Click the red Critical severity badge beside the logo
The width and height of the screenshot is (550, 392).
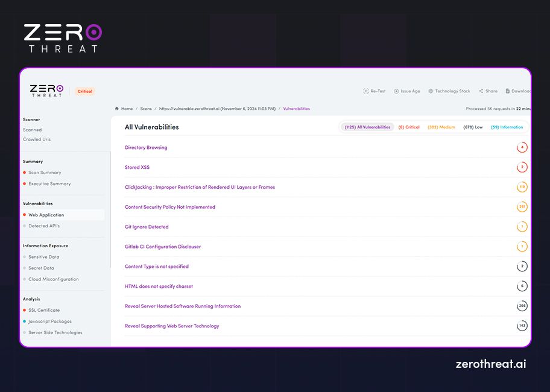pos(84,91)
